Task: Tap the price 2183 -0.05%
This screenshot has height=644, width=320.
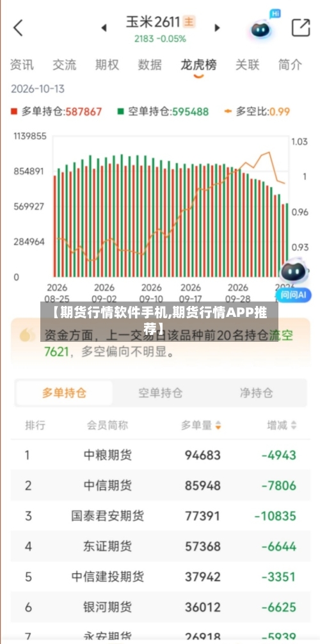Action: (160, 39)
